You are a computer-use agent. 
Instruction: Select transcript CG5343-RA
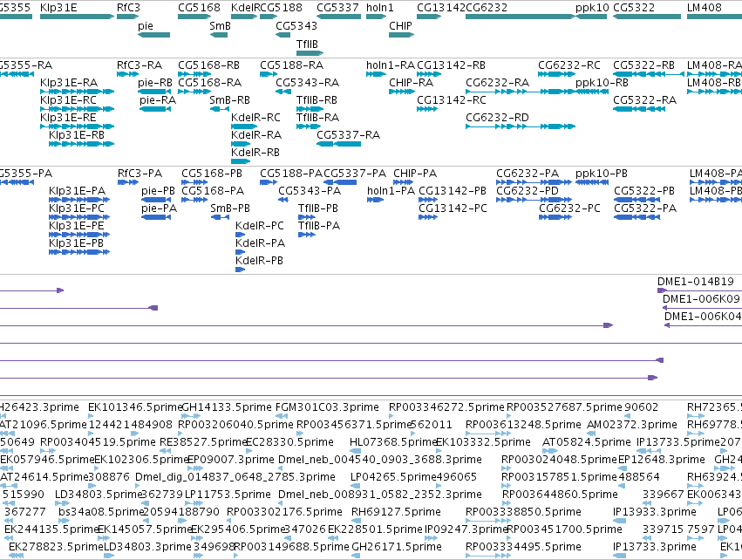(283, 92)
